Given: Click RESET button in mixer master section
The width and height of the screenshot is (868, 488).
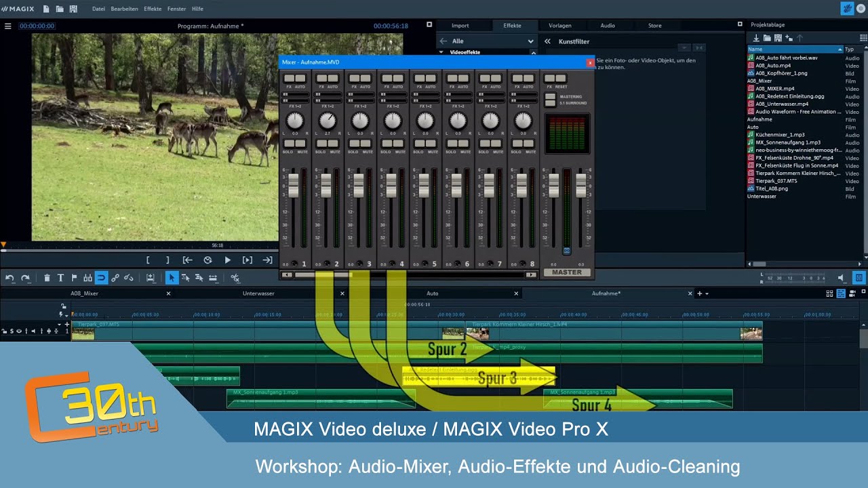Looking at the screenshot, I should click(560, 79).
